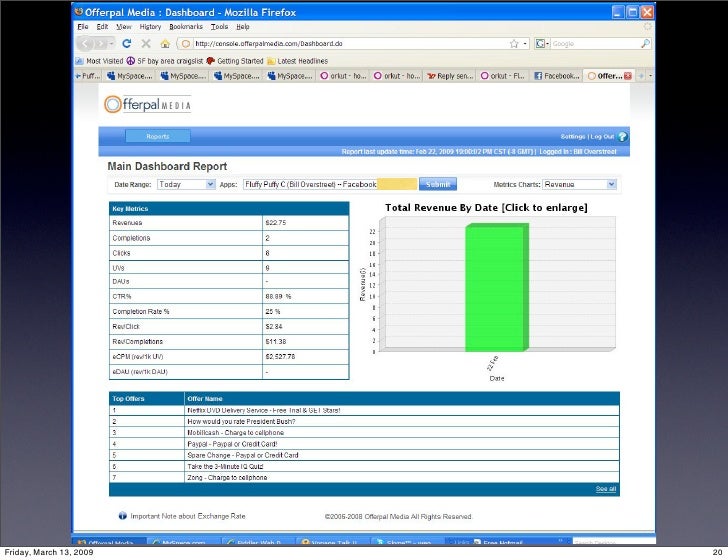The width and height of the screenshot is (728, 560).
Task: Go to the Home page icon
Action: tap(164, 44)
